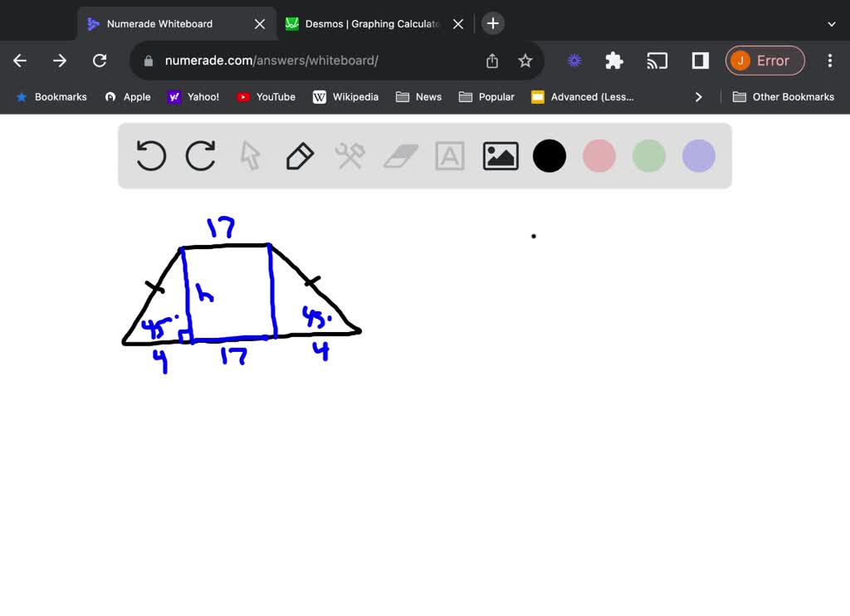Open the browser tab search dropdown
The height and width of the screenshot is (616, 850).
[x=832, y=23]
